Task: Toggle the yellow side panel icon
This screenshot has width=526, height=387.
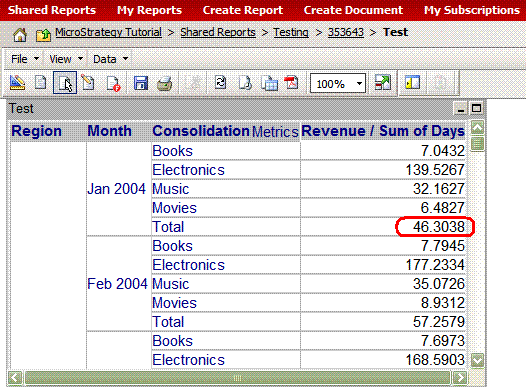Action: 412,82
